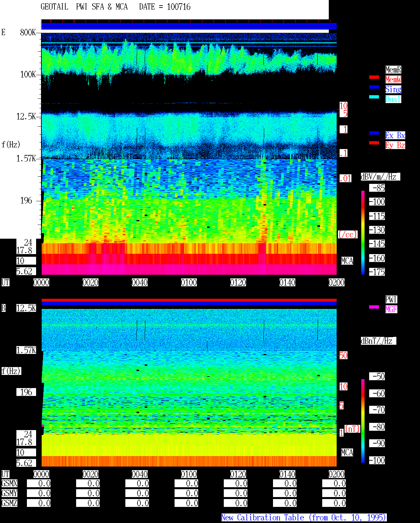The width and height of the screenshot is (420, 523).
Task: Click the 0140 UT tick under B spectrogram
Action: click(287, 474)
